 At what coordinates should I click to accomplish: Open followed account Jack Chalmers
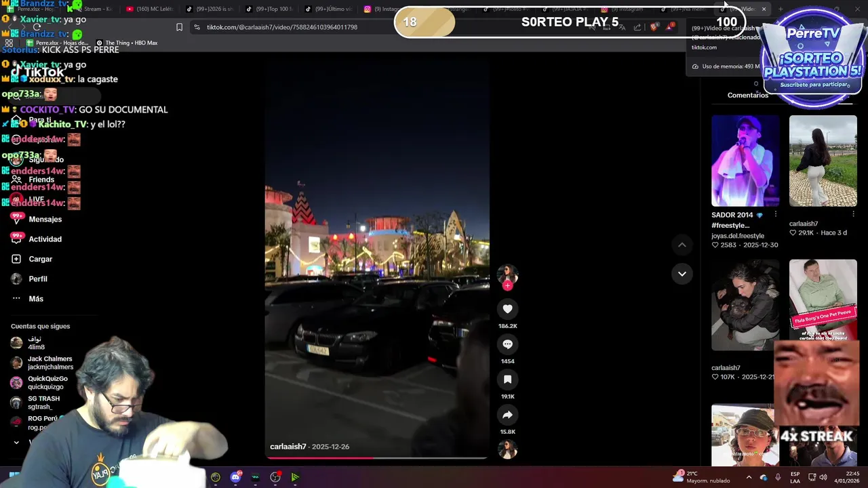[x=42, y=363]
